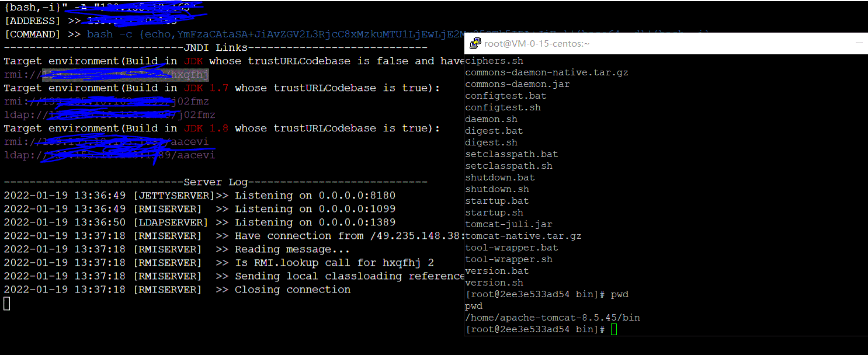Click the Reading message... log line
Screen dimensions: 868x355
click(177, 249)
